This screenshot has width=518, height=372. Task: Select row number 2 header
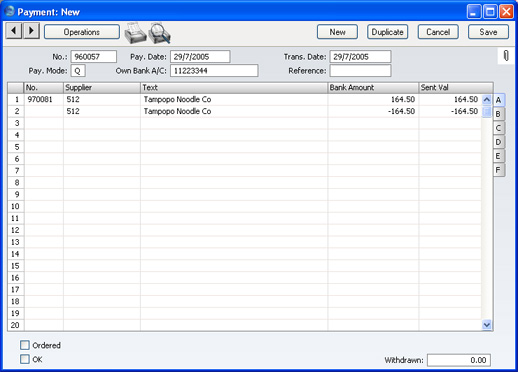[16, 111]
